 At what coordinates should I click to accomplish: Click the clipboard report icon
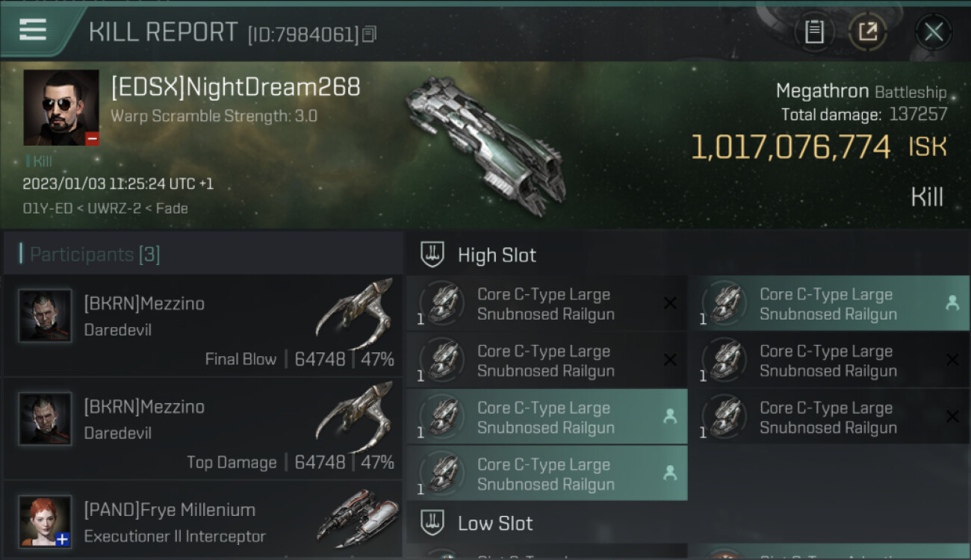click(x=814, y=31)
